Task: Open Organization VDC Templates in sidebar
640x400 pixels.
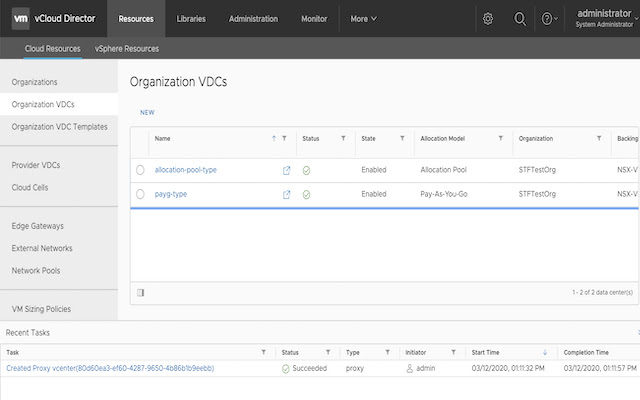Action: [x=59, y=127]
